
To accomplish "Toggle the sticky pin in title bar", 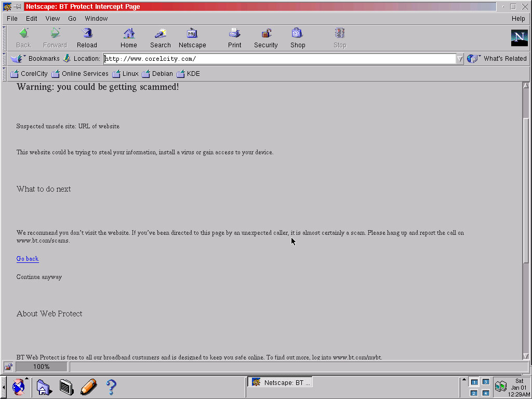I will click(17, 7).
